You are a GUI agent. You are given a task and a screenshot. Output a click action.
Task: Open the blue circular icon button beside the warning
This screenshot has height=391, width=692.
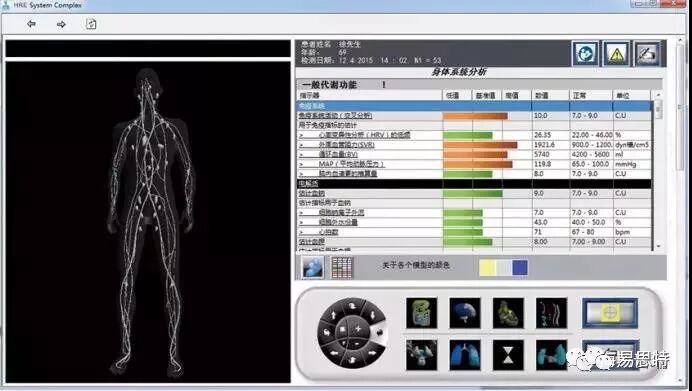[586, 54]
